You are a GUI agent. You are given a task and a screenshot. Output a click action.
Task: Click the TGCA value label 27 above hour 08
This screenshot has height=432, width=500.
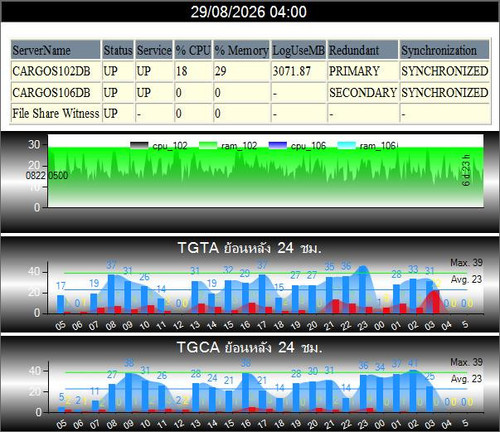[112, 375]
